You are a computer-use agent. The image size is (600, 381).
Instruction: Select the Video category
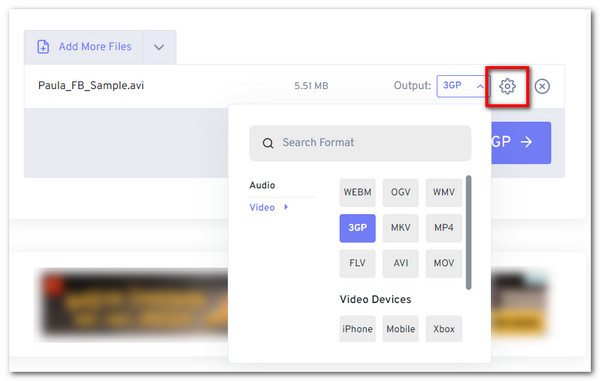click(x=262, y=207)
